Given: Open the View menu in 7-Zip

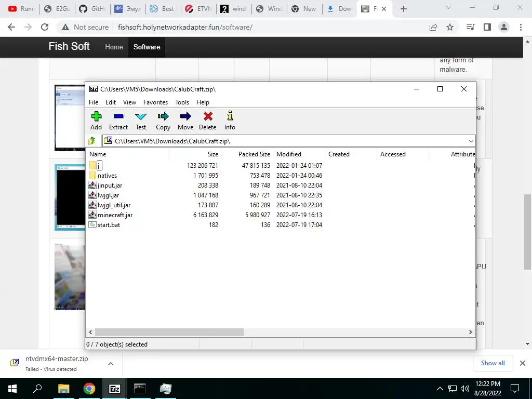Looking at the screenshot, I should 129,102.
